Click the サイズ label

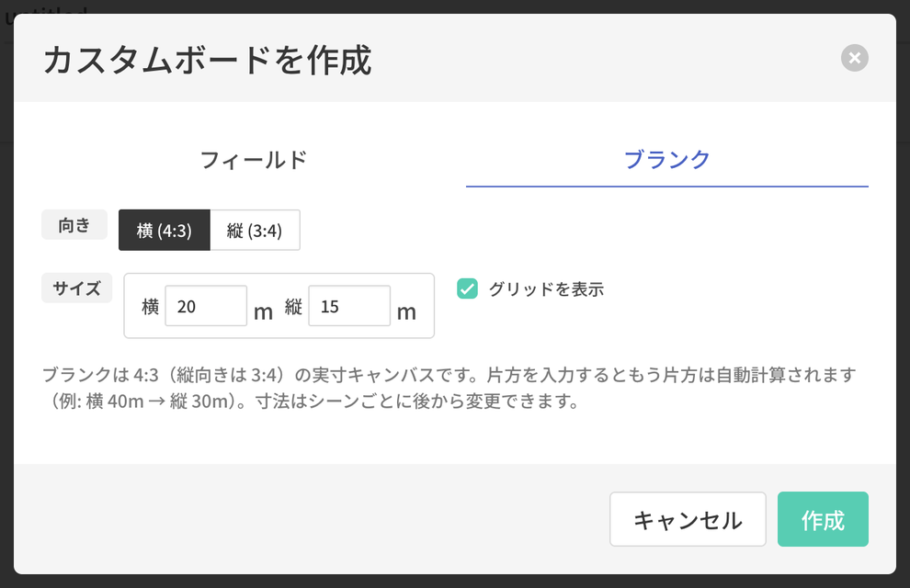tap(76, 288)
